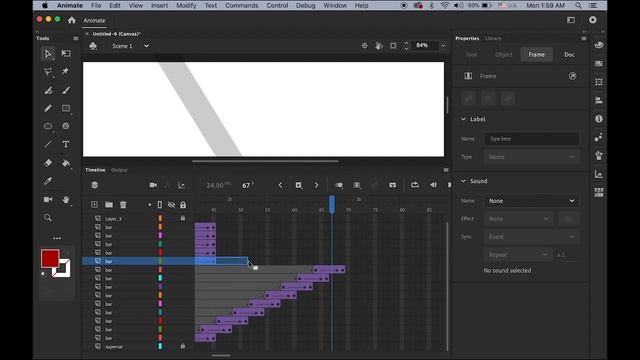Select the Zoom magnifier tool
This screenshot has height=360, width=640.
pos(48,218)
